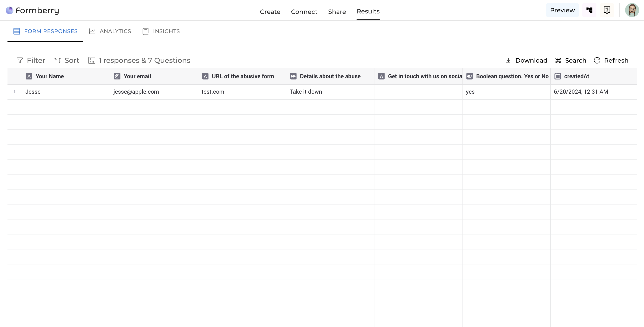The width and height of the screenshot is (644, 327).
Task: Select the empty social cell in Jesse's row
Action: [418, 92]
